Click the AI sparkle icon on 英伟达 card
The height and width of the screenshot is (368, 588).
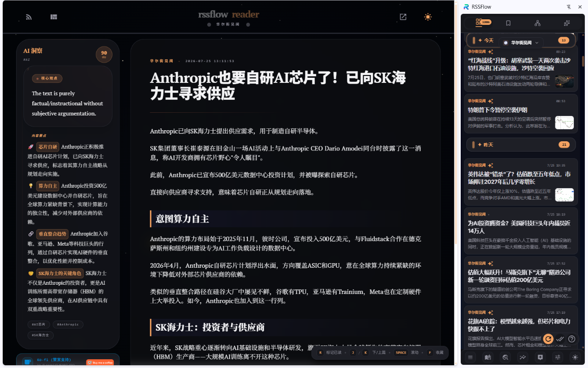(x=491, y=165)
